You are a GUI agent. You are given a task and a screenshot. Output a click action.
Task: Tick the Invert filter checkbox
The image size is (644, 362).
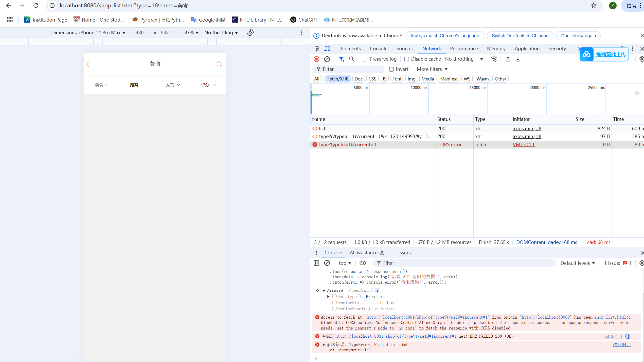[391, 69]
